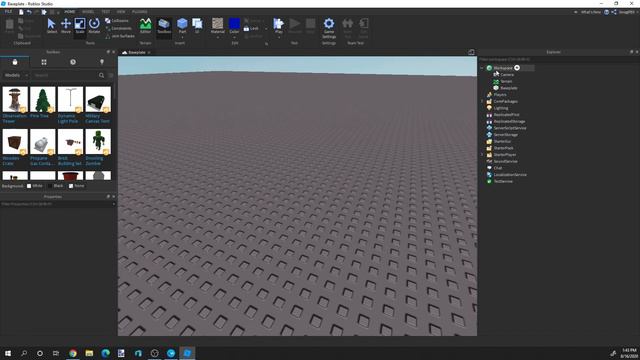Open the Creations lightbulb tab in the Toolbox
640x360 pixels.
coord(102,62)
